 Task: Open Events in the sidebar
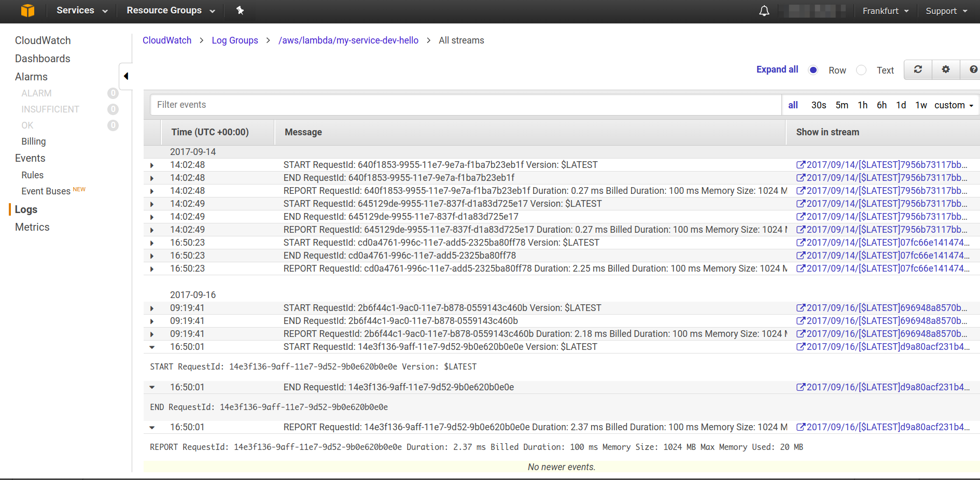tap(30, 158)
